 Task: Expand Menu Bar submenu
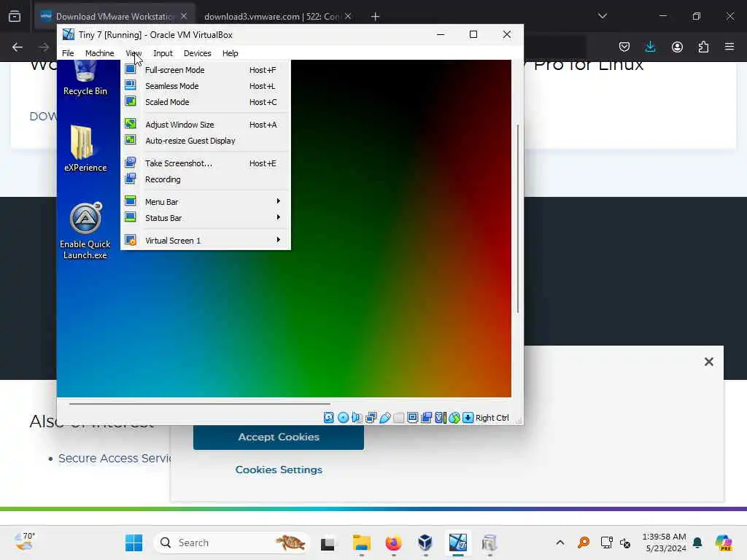coord(205,202)
